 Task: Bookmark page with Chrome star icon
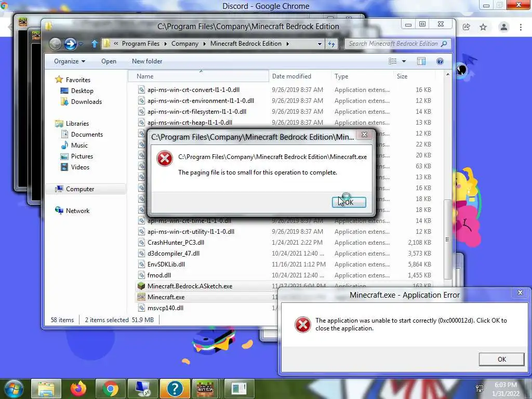(x=483, y=27)
